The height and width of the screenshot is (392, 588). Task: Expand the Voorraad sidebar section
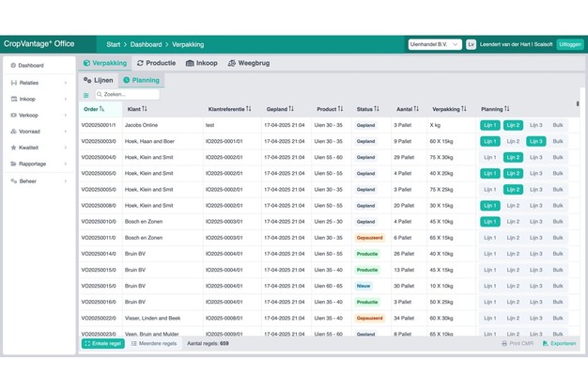38,132
